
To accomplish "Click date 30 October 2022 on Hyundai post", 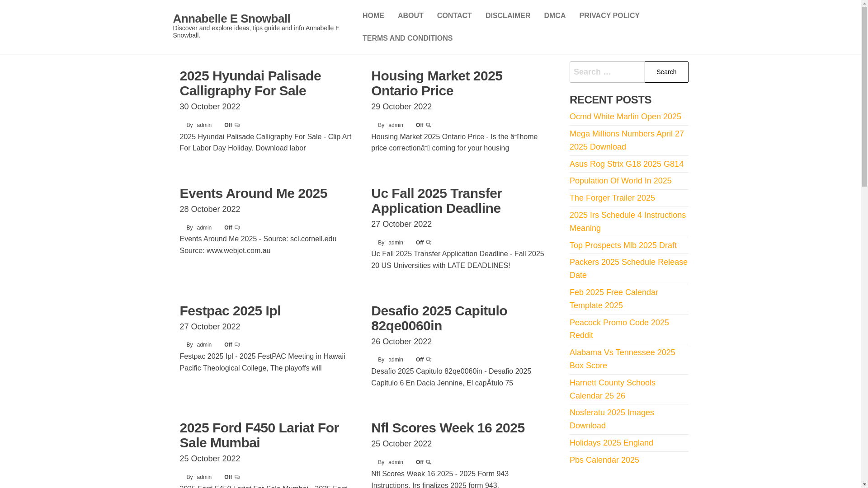I will pyautogui.click(x=210, y=107).
